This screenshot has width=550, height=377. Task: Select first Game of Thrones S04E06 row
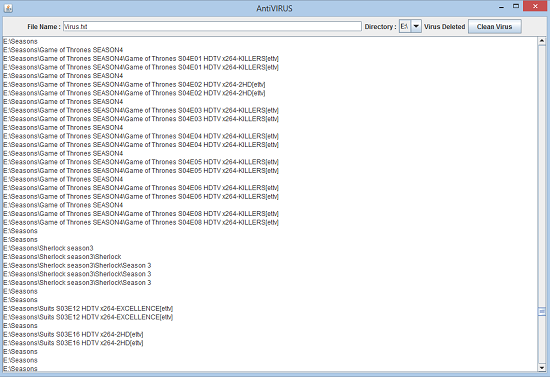click(141, 188)
